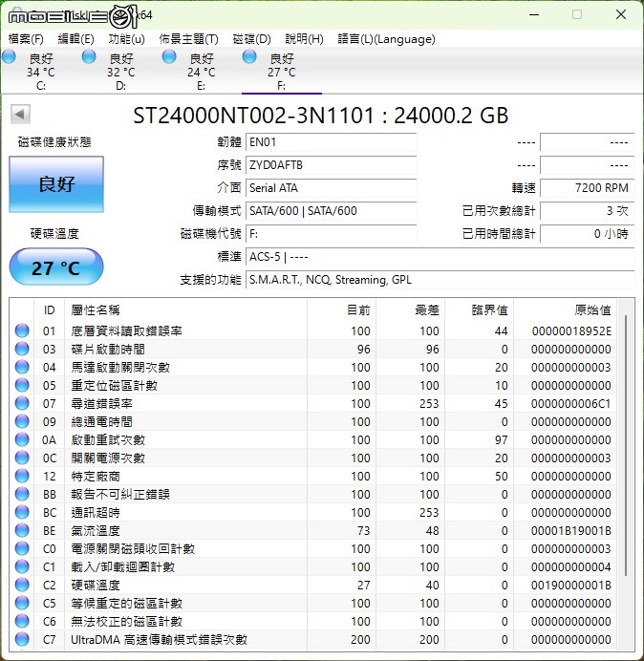This screenshot has height=661, width=644.
Task: Click the 7200 RPM rotation rate field
Action: (587, 187)
